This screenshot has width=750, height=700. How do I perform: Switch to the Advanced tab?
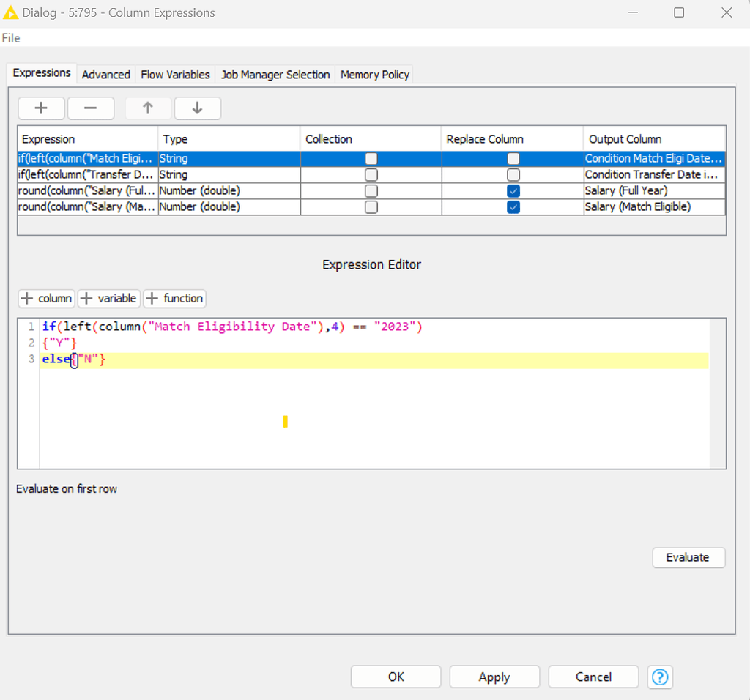pos(105,74)
